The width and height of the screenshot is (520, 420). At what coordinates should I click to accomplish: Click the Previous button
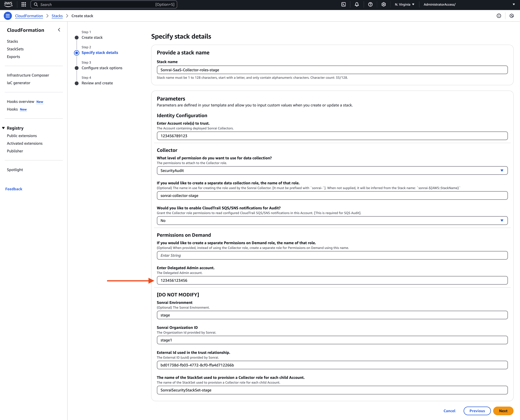click(477, 411)
